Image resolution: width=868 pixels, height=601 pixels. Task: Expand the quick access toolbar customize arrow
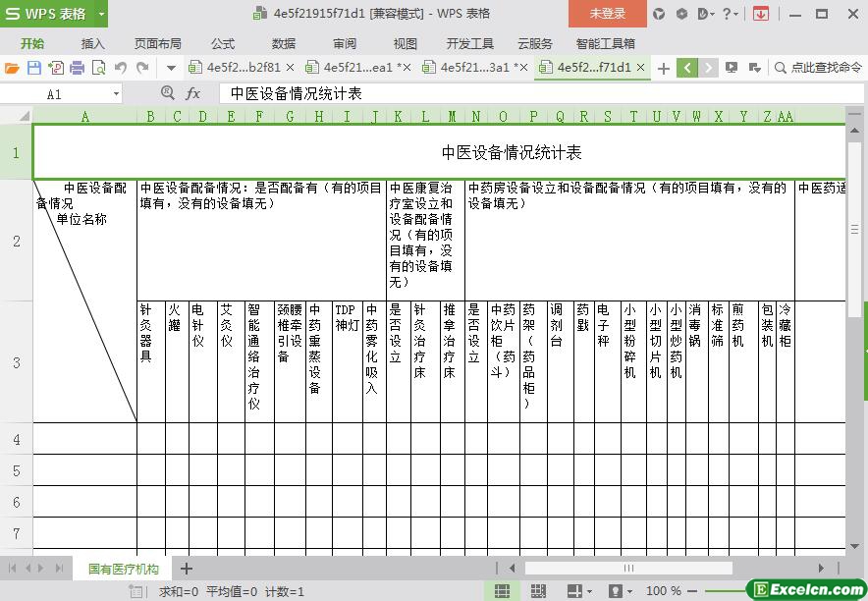coord(171,68)
